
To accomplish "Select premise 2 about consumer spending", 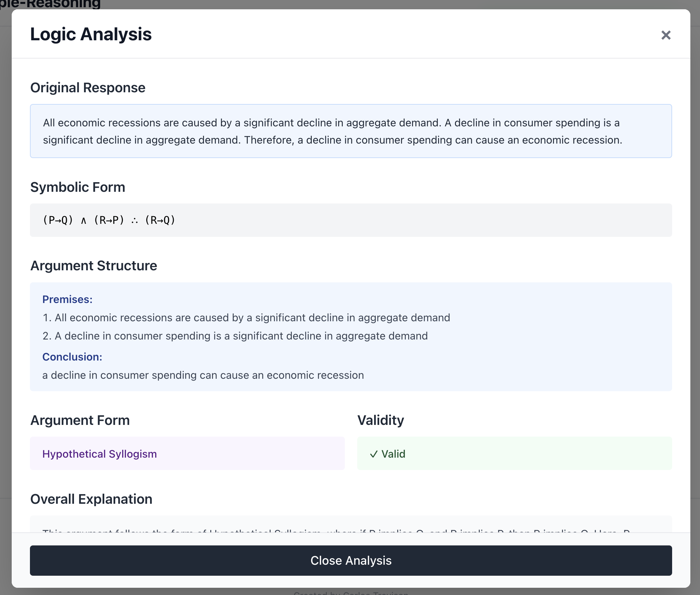I will click(x=235, y=336).
